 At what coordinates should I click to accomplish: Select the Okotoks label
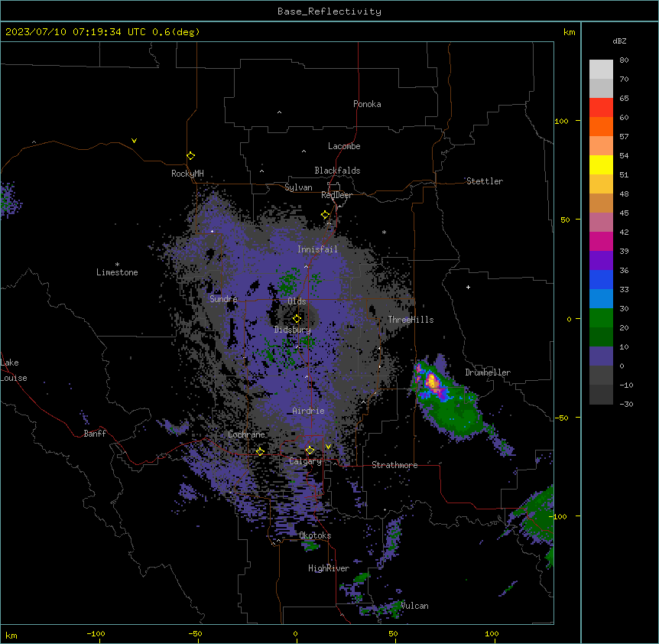(x=315, y=535)
